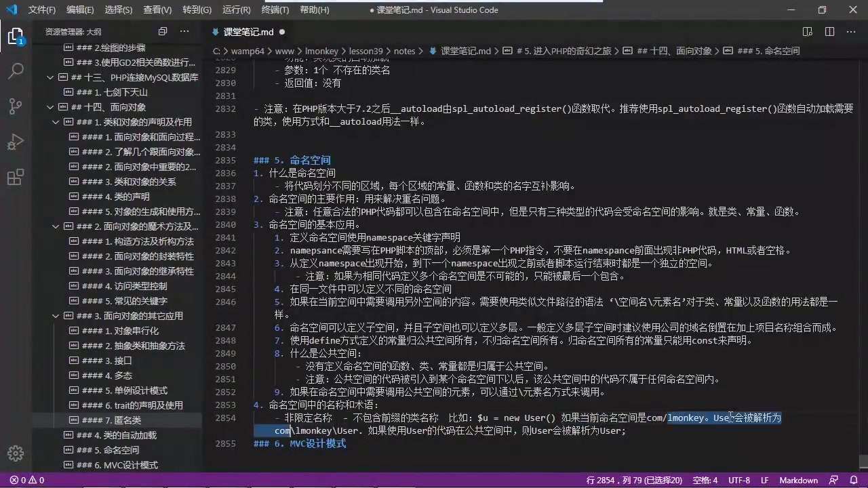868x488 pixels.
Task: Open the notifications bell in the status bar
Action: coord(853,480)
